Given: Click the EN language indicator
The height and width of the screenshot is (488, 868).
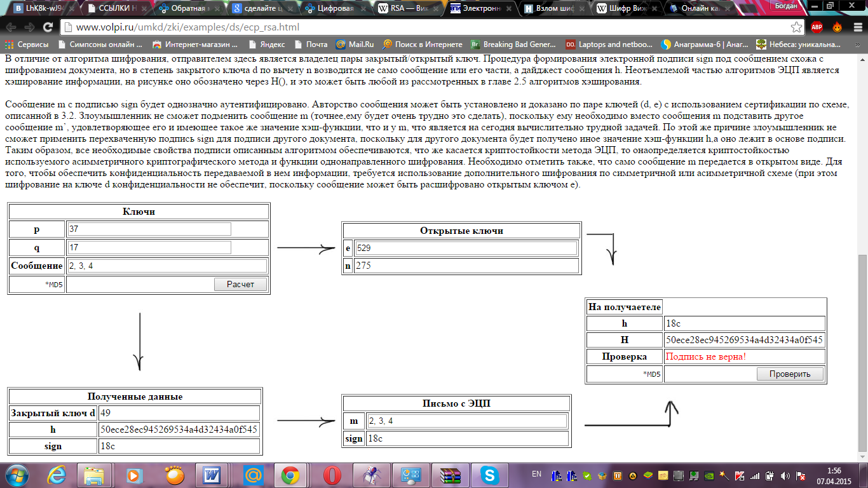Looking at the screenshot, I should (x=536, y=474).
